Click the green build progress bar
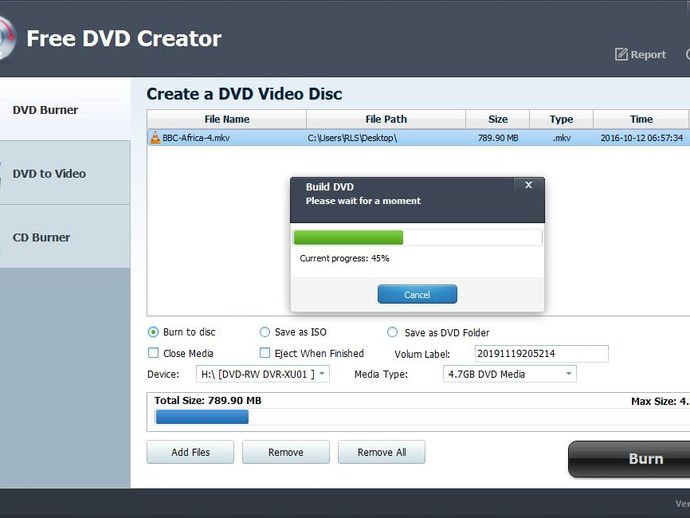690x518 pixels. 348,237
